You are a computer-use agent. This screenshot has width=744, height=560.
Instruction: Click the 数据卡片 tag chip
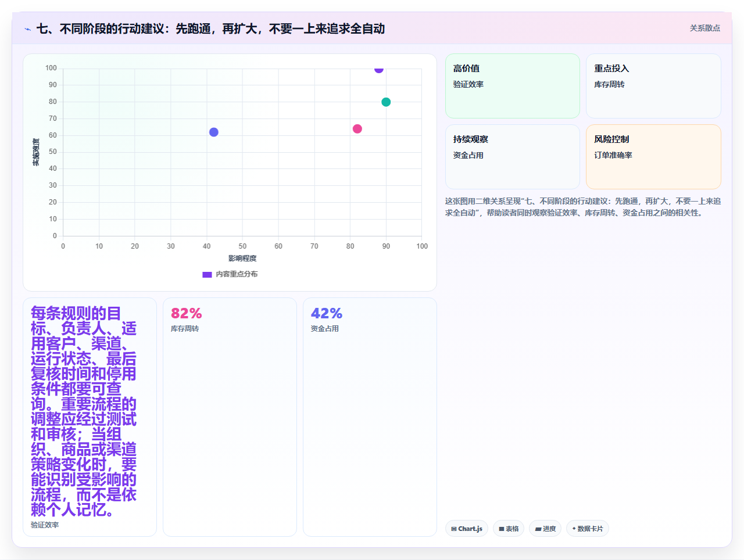coord(588,529)
